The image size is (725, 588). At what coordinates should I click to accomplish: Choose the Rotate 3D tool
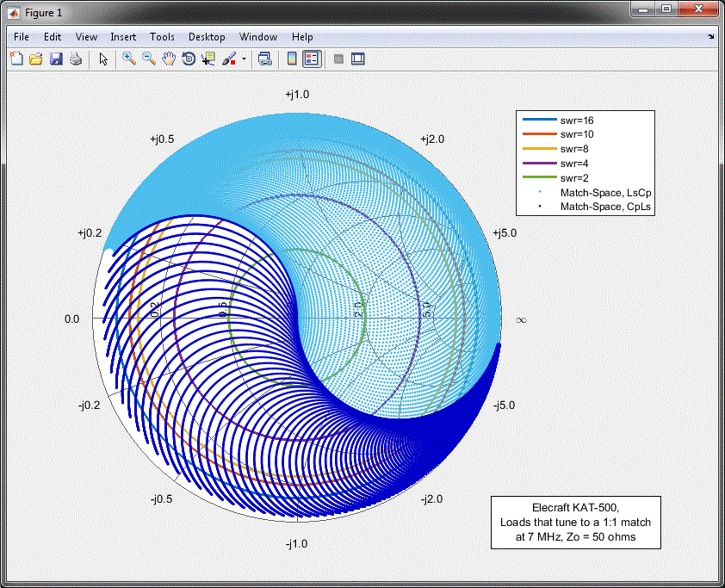click(x=189, y=59)
